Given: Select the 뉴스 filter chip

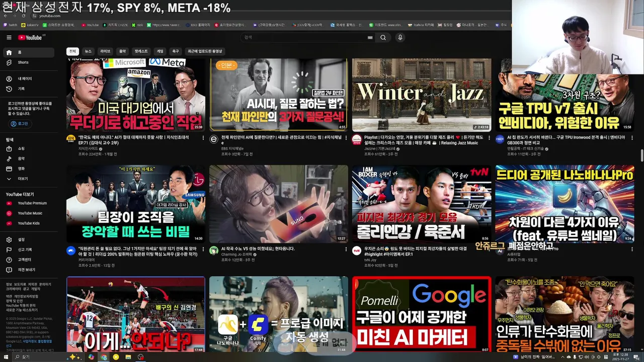Looking at the screenshot, I should tap(88, 51).
